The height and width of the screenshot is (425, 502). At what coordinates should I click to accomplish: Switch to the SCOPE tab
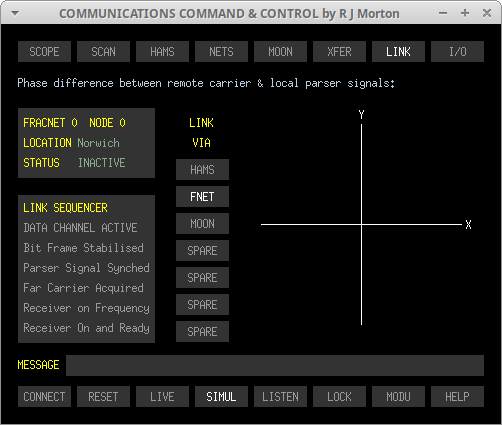point(44,52)
